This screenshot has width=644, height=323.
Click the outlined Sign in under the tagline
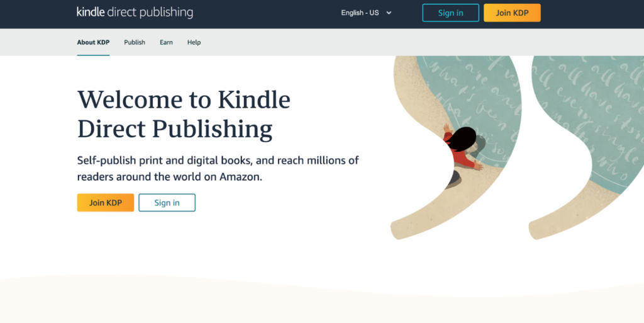click(167, 203)
